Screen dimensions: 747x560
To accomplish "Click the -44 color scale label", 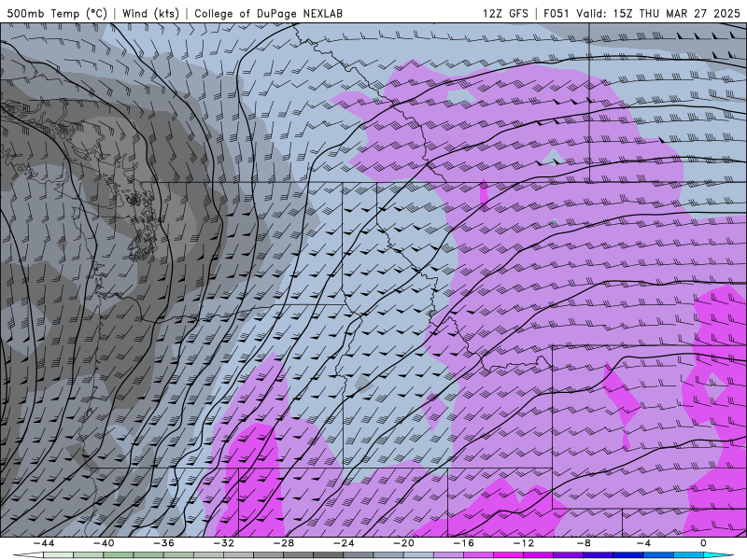I will [44, 543].
